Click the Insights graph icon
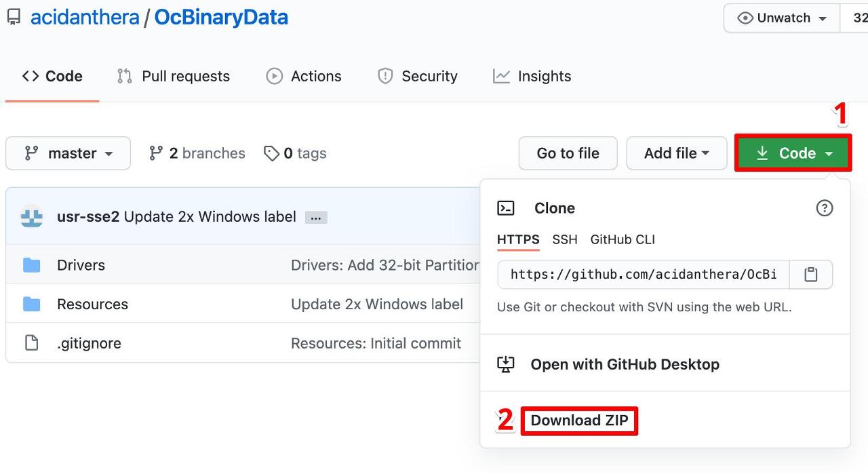868x474 pixels. pyautogui.click(x=501, y=76)
